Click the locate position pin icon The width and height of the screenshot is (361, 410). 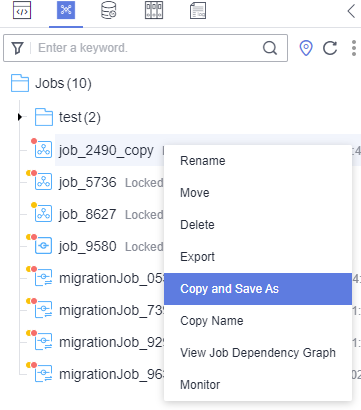tap(306, 48)
